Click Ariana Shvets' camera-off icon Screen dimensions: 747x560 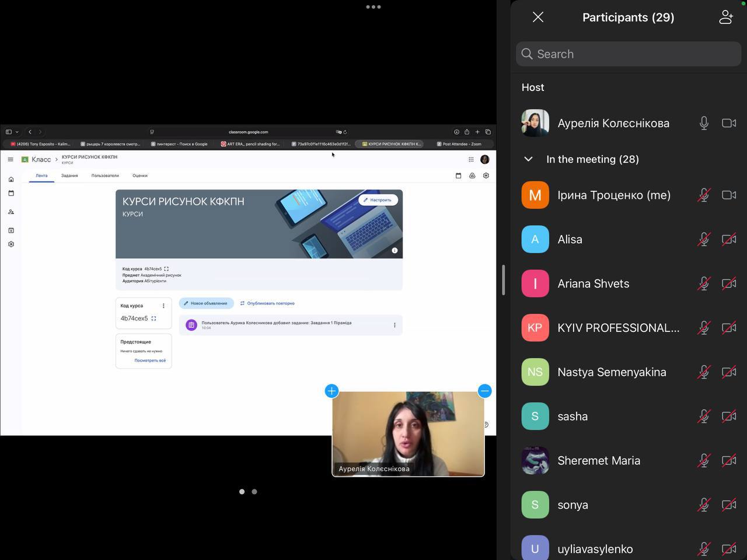coord(728,284)
